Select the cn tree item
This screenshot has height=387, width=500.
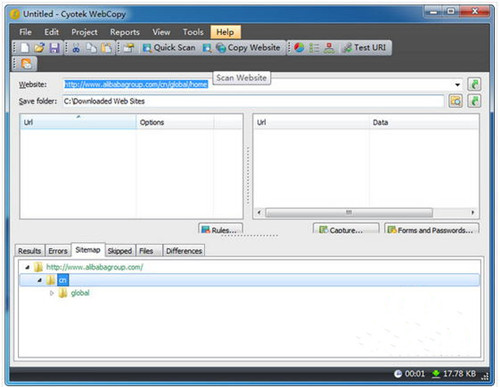click(x=63, y=280)
